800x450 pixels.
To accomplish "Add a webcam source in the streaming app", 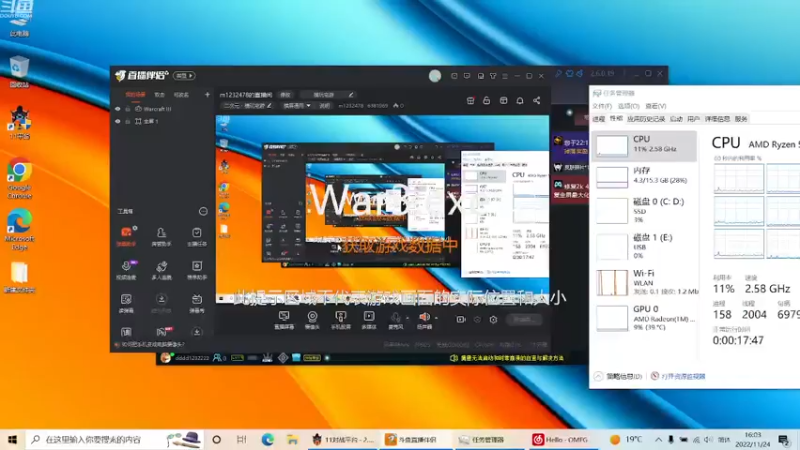I will point(312,320).
